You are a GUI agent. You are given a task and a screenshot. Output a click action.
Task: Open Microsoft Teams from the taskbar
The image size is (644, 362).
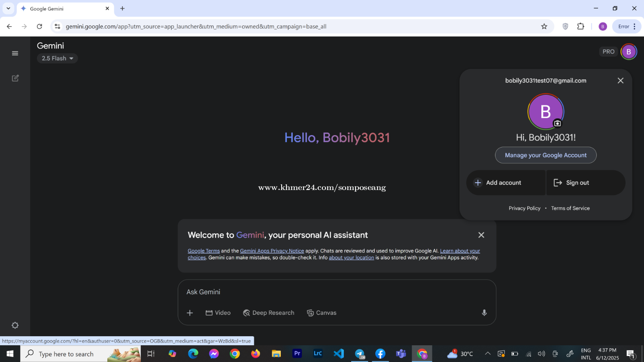point(401,354)
